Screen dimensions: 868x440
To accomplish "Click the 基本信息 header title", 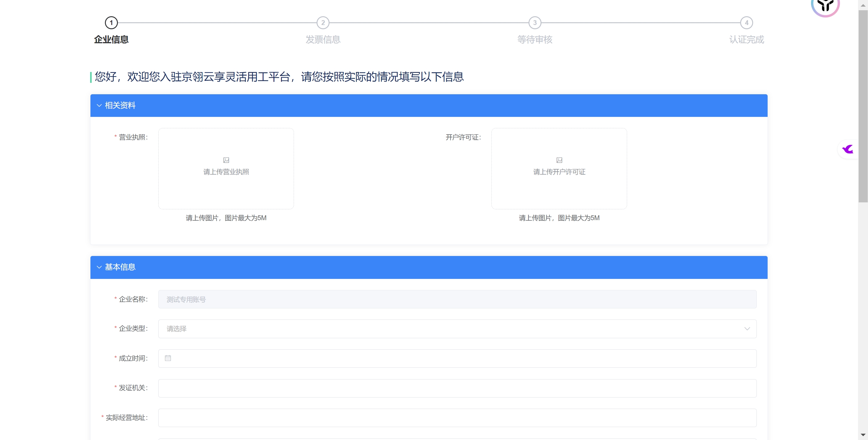I will pos(120,267).
